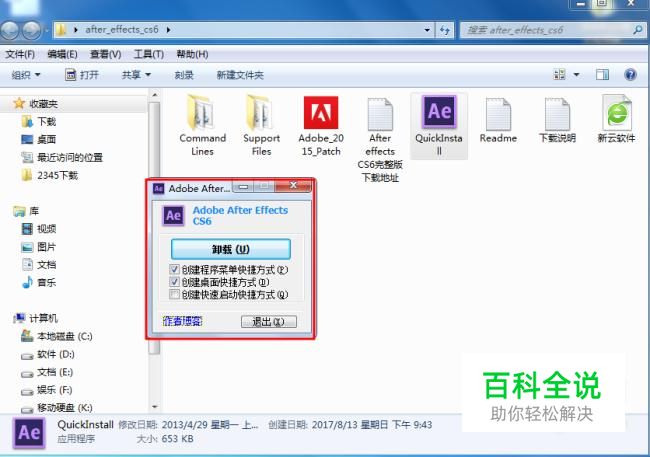Click the Ae thumbnail in the details pane
Image resolution: width=650 pixels, height=457 pixels.
pyautogui.click(x=29, y=433)
